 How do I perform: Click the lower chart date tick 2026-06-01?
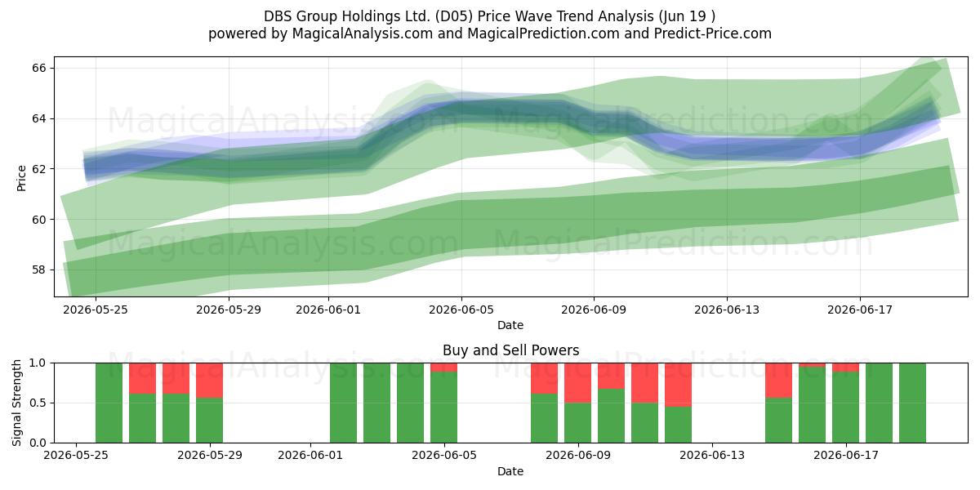[x=310, y=456]
